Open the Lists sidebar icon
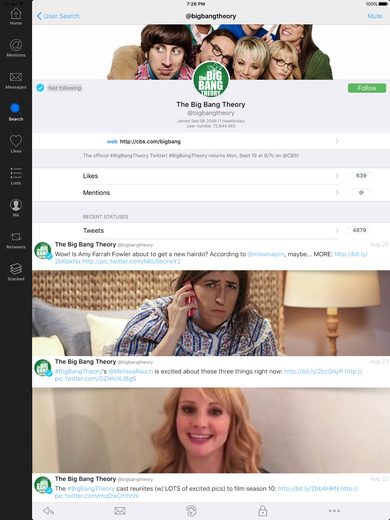The height and width of the screenshot is (520, 390). [x=16, y=176]
